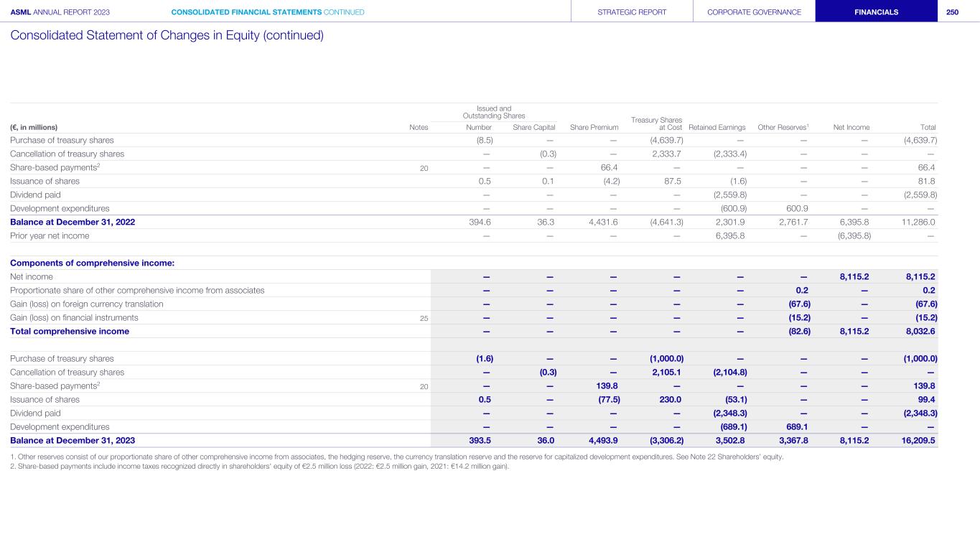This screenshot has height=552, width=980.
Task: Select the Balance at December 31, 2022 row label
Action: pyautogui.click(x=73, y=223)
